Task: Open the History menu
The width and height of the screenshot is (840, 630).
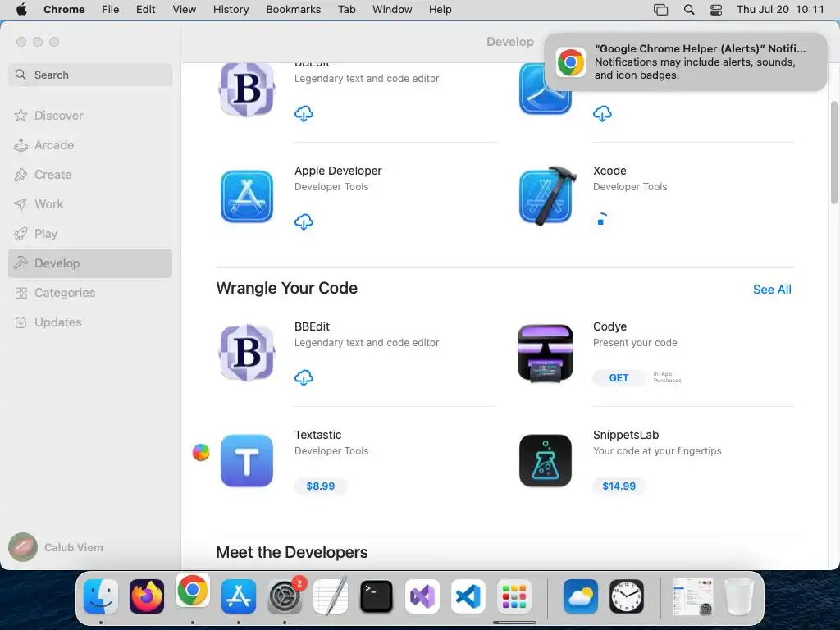Action: [231, 10]
